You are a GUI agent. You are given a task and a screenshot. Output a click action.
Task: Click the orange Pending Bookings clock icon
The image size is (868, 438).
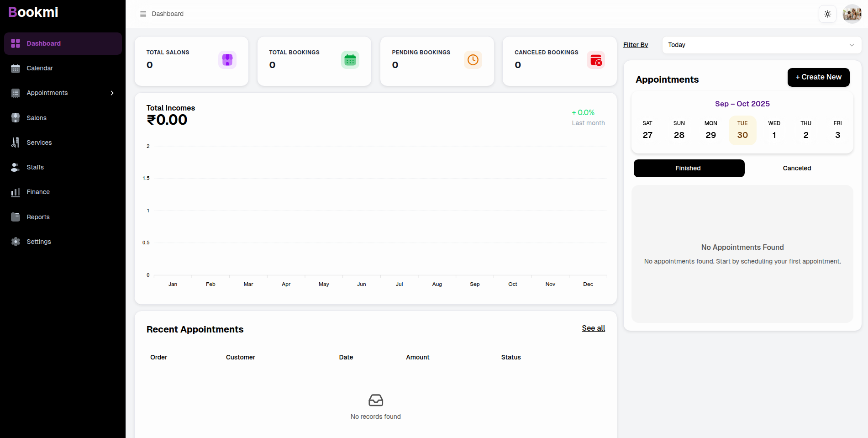point(473,59)
